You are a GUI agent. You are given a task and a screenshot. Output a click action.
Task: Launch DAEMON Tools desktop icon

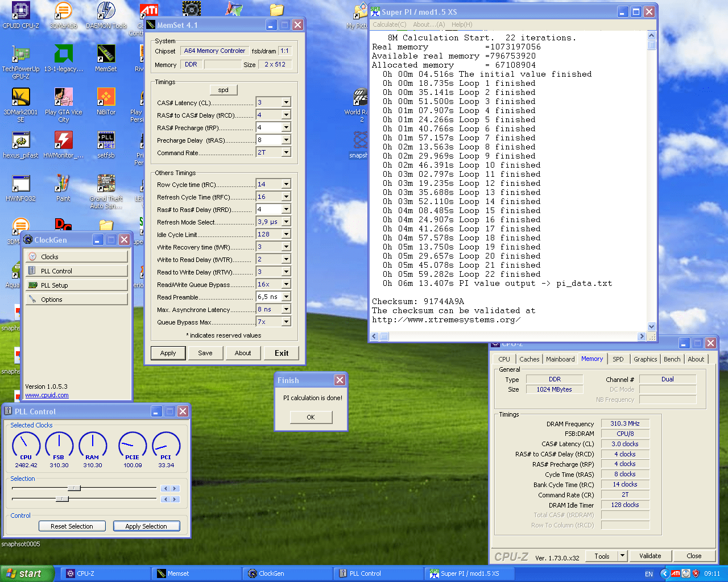tap(106, 15)
